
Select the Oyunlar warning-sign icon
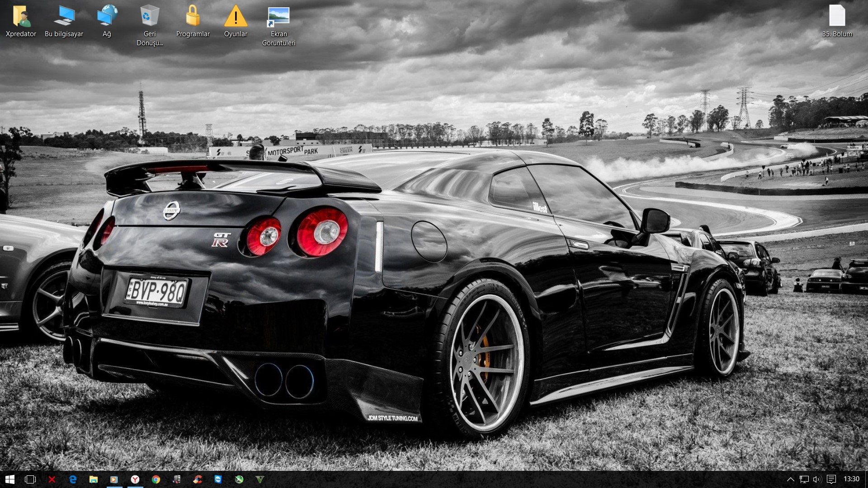236,17
